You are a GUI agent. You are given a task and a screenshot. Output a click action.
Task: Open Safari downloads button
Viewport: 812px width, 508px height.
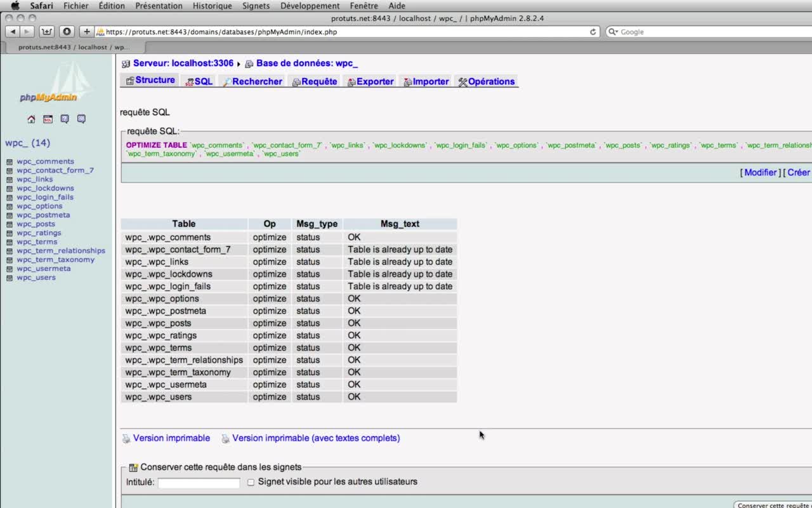[67, 31]
